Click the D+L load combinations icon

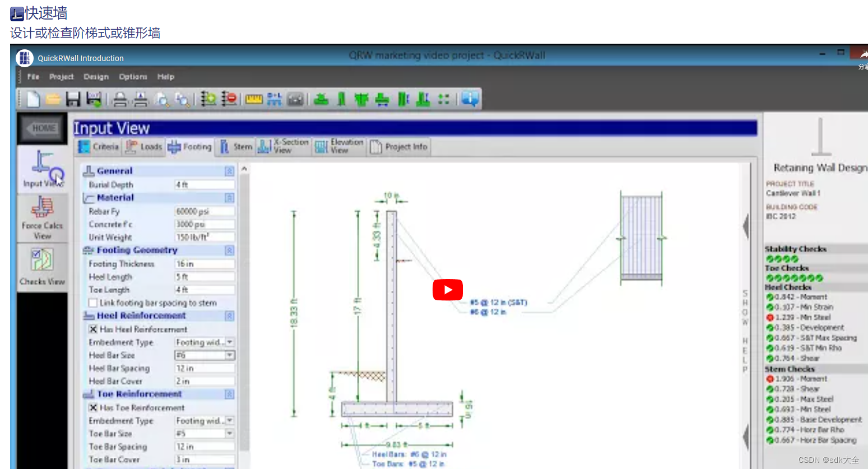tap(274, 99)
